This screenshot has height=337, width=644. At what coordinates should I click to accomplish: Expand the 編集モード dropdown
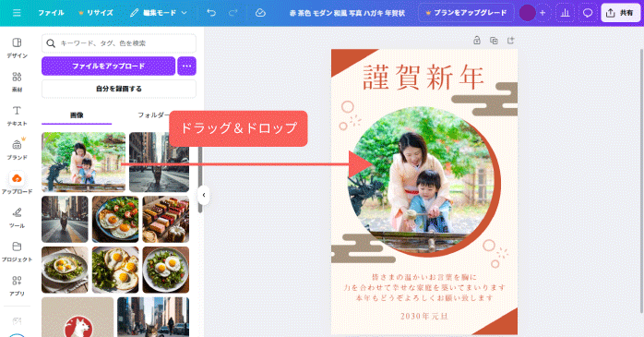tap(159, 13)
